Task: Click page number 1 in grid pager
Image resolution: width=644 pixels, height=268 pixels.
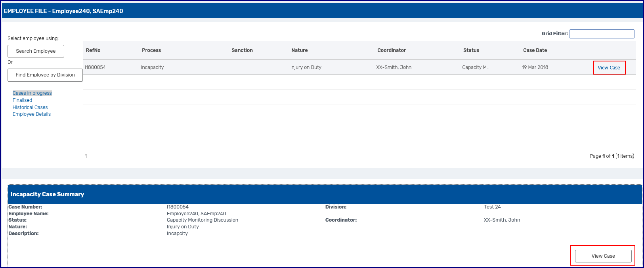Action: [86, 156]
